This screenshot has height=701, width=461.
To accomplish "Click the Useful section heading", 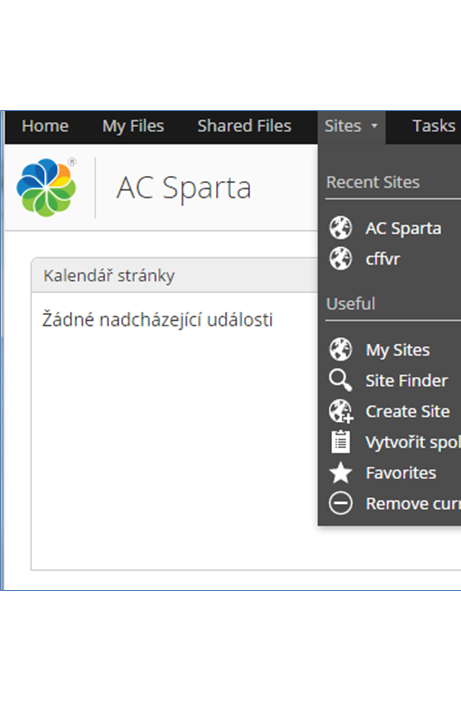I will tap(351, 304).
